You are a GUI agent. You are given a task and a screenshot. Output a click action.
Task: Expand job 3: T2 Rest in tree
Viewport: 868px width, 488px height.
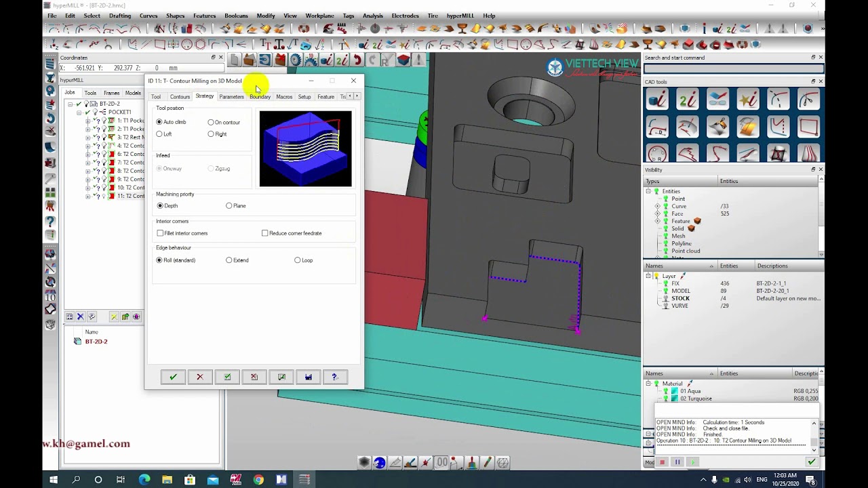(x=88, y=138)
